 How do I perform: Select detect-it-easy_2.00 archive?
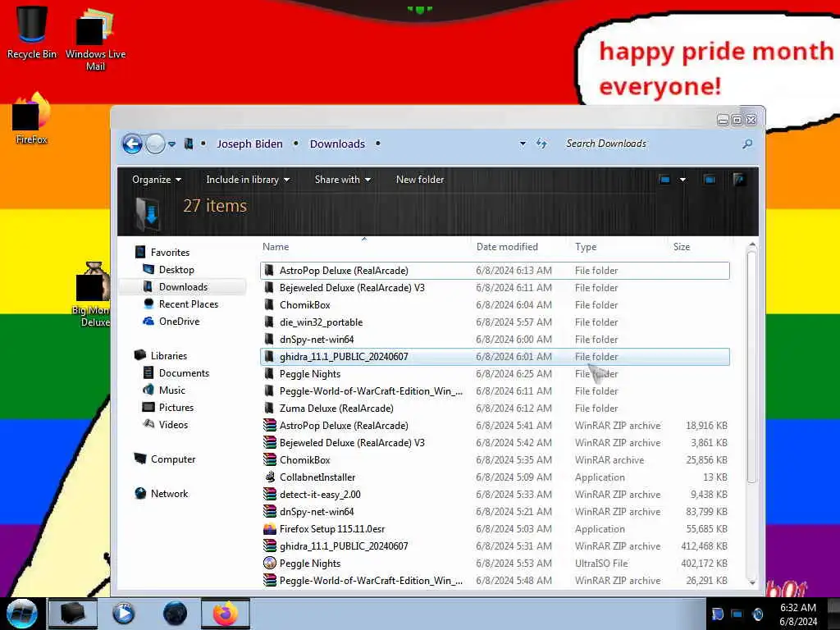320,495
